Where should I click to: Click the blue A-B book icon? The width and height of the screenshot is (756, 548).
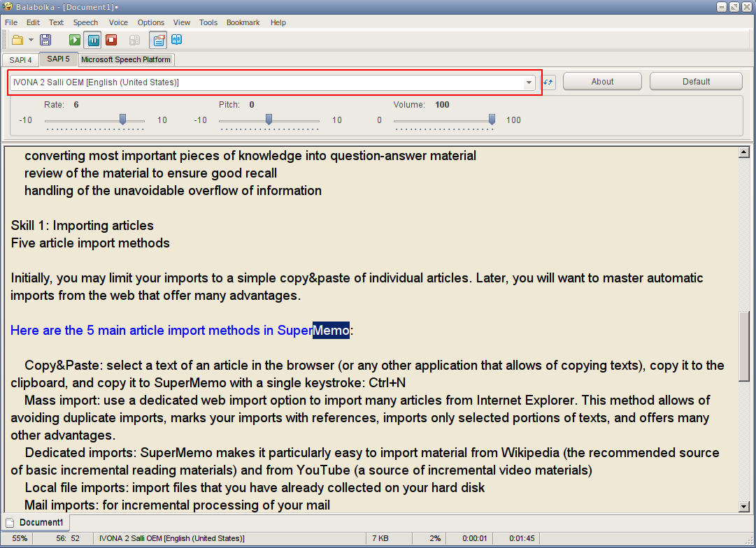click(x=177, y=40)
